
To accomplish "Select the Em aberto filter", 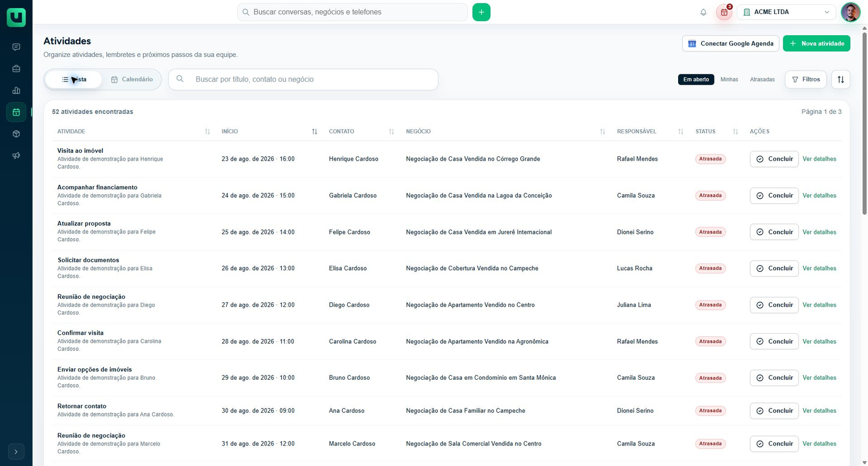I will click(x=696, y=79).
